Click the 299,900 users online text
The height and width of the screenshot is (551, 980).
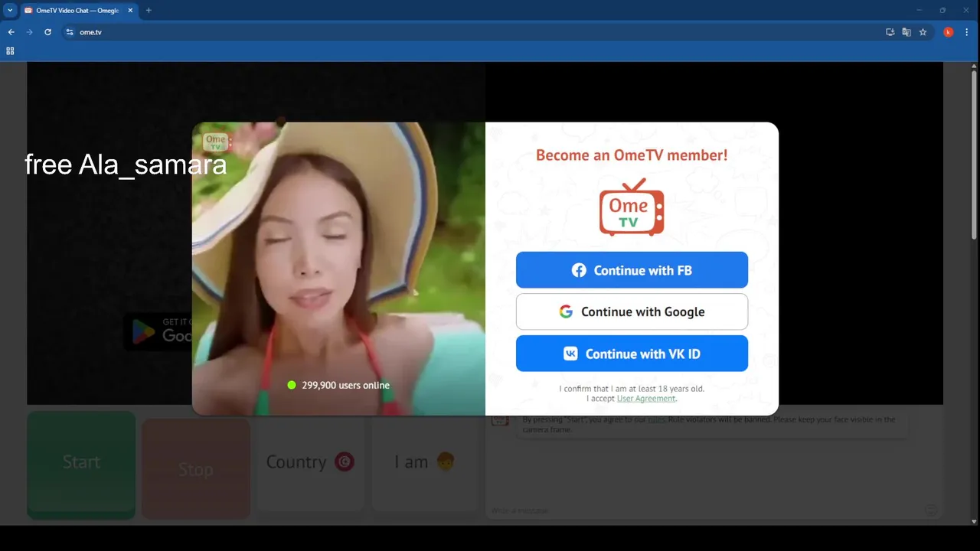[x=345, y=385]
